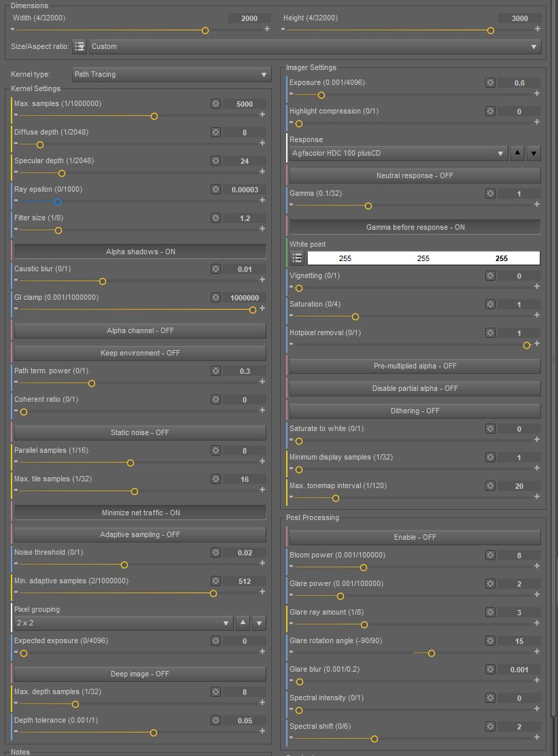Toggle the Neutral response button
Image resolution: width=558 pixels, height=756 pixels.
pyautogui.click(x=415, y=175)
